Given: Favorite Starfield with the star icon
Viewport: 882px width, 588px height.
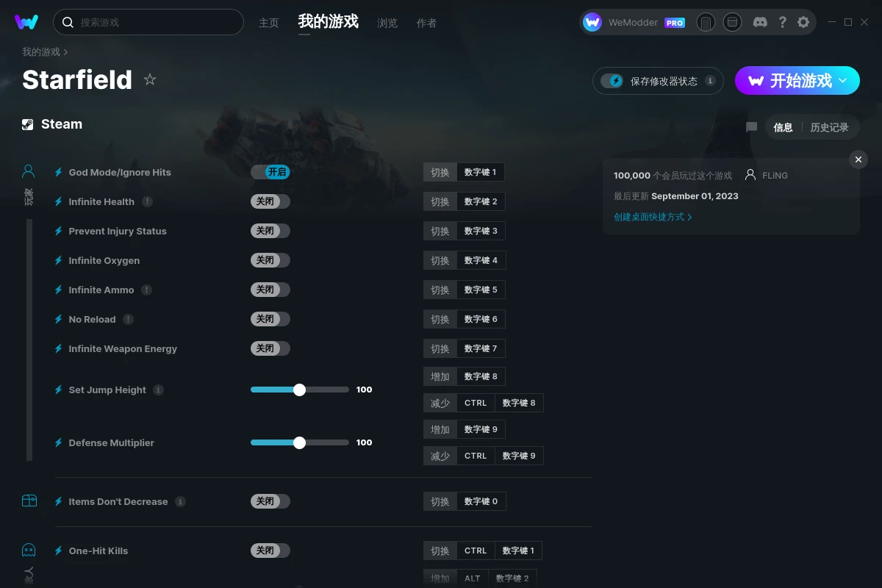Looking at the screenshot, I should pyautogui.click(x=150, y=79).
